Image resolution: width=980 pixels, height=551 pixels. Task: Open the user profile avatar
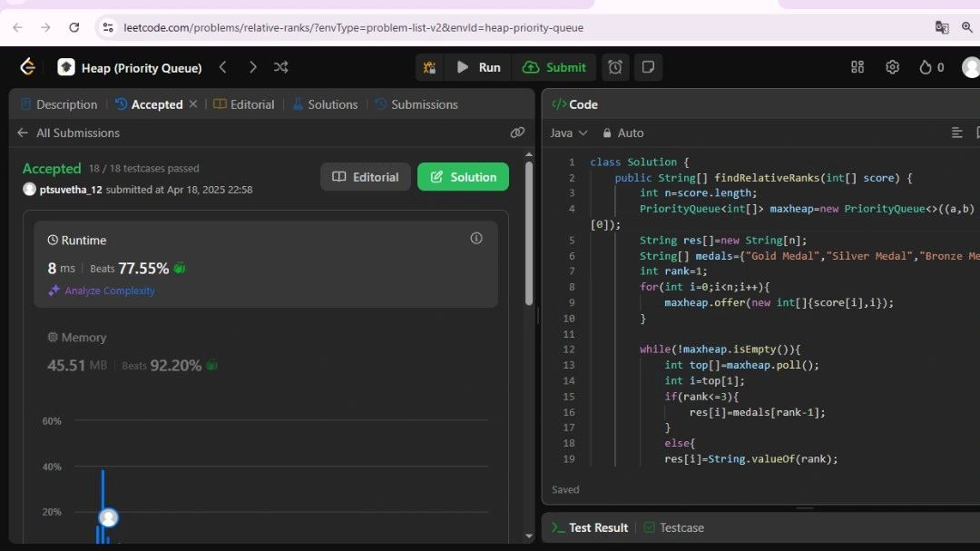[971, 67]
